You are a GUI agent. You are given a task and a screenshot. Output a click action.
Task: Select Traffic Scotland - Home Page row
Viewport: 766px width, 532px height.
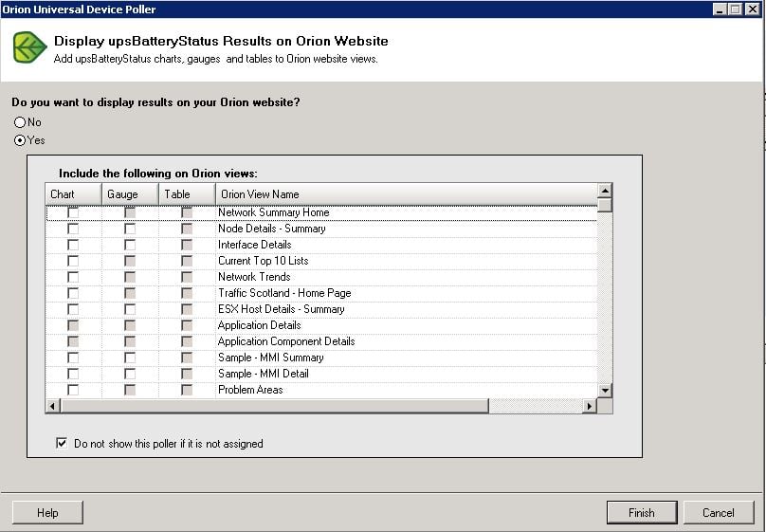pos(321,293)
